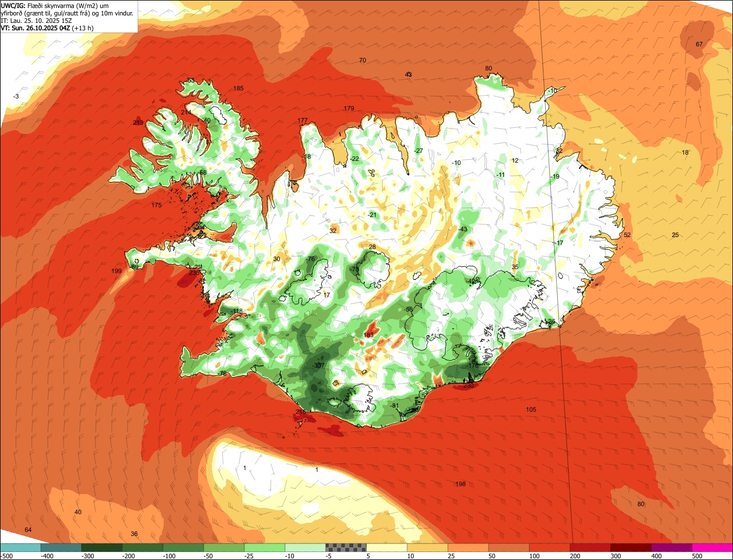Screen dimensions: 733x560
Task: Click the "36" value on the map
Action: pyautogui.click(x=134, y=534)
